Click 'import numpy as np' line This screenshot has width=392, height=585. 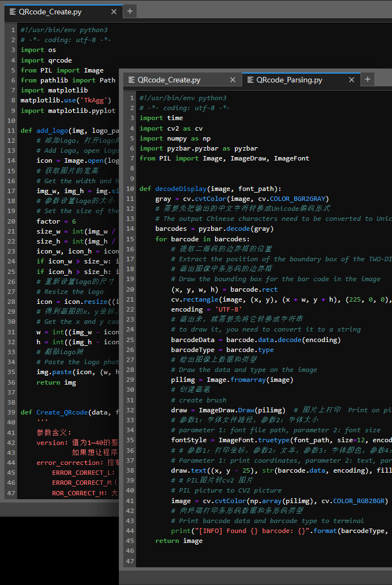coord(175,138)
